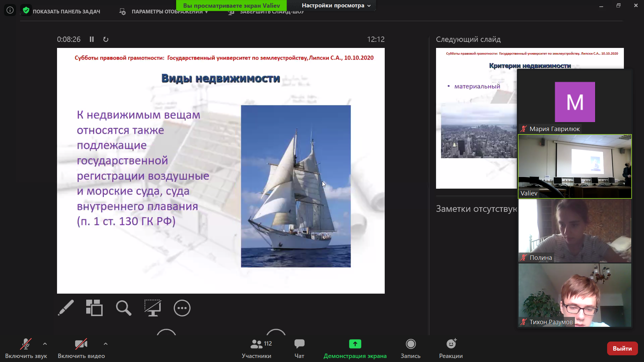Unmute microphone with Включить звук

(x=26, y=349)
